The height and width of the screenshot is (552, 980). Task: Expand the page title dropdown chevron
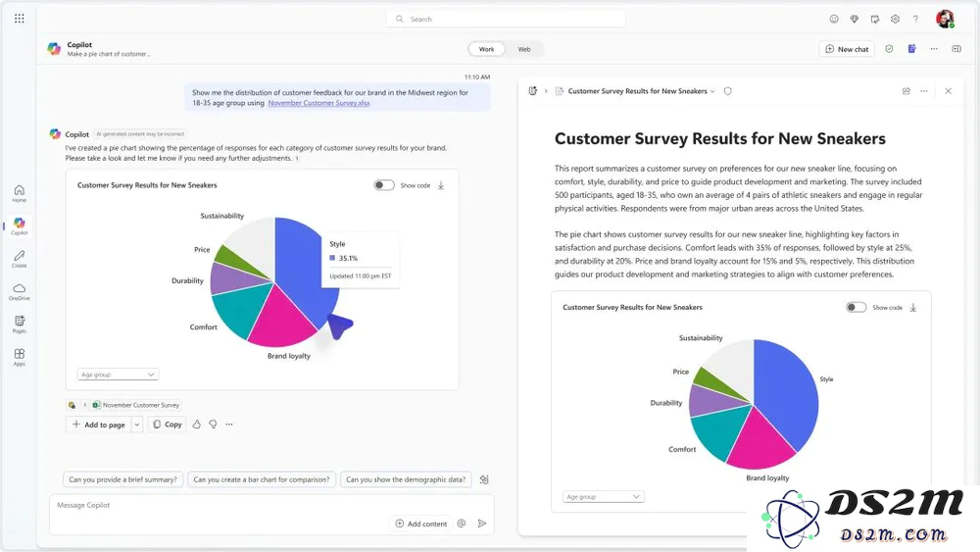(x=711, y=91)
